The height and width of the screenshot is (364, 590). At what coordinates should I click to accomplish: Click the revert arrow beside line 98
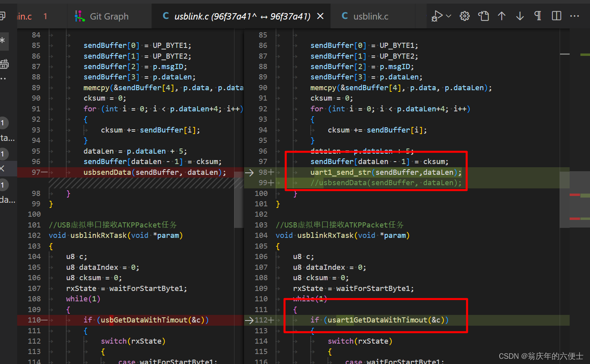pos(249,172)
